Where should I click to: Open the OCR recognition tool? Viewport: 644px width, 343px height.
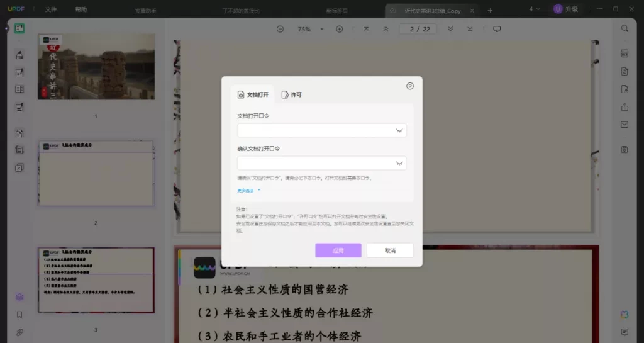pyautogui.click(x=625, y=53)
